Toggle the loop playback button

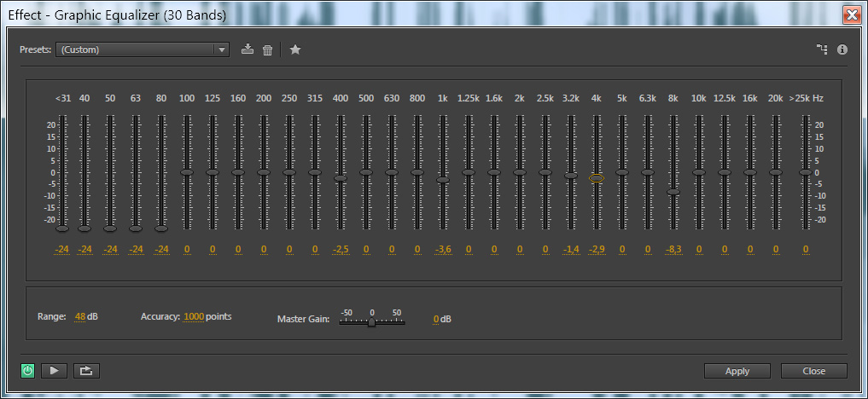[x=86, y=371]
